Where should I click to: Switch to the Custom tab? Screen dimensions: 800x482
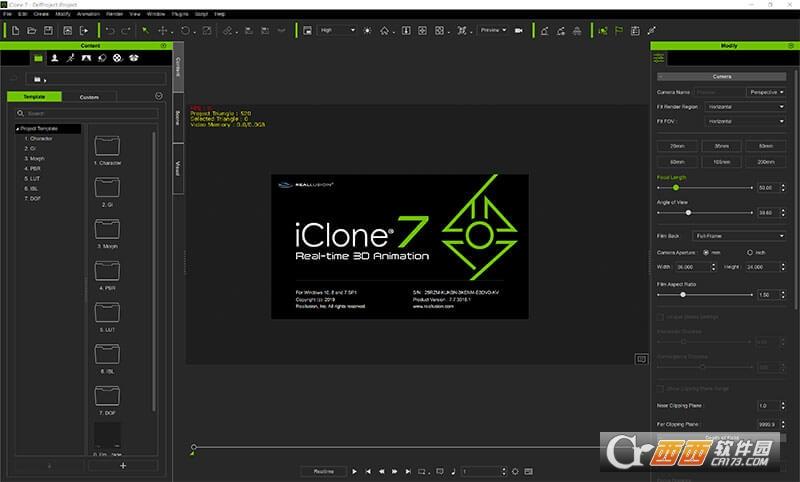click(89, 97)
